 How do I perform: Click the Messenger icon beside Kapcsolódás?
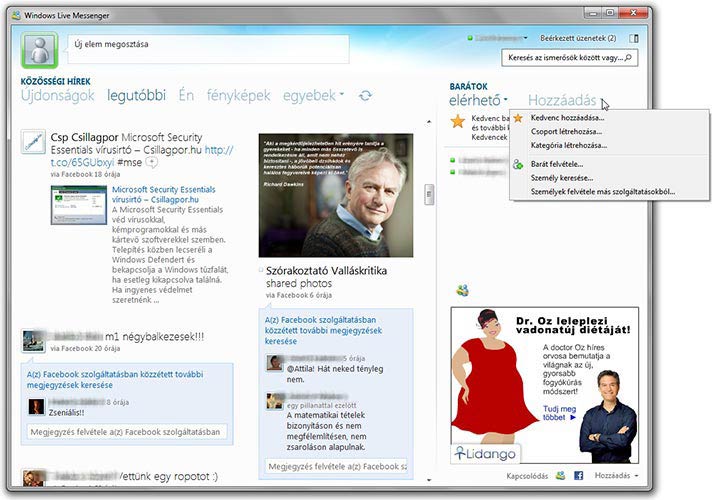[561, 476]
